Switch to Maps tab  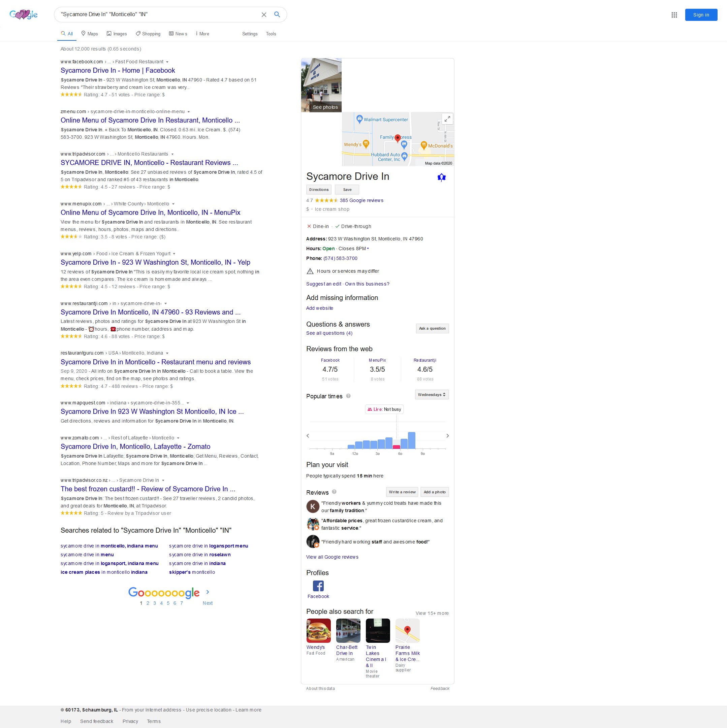(x=90, y=34)
